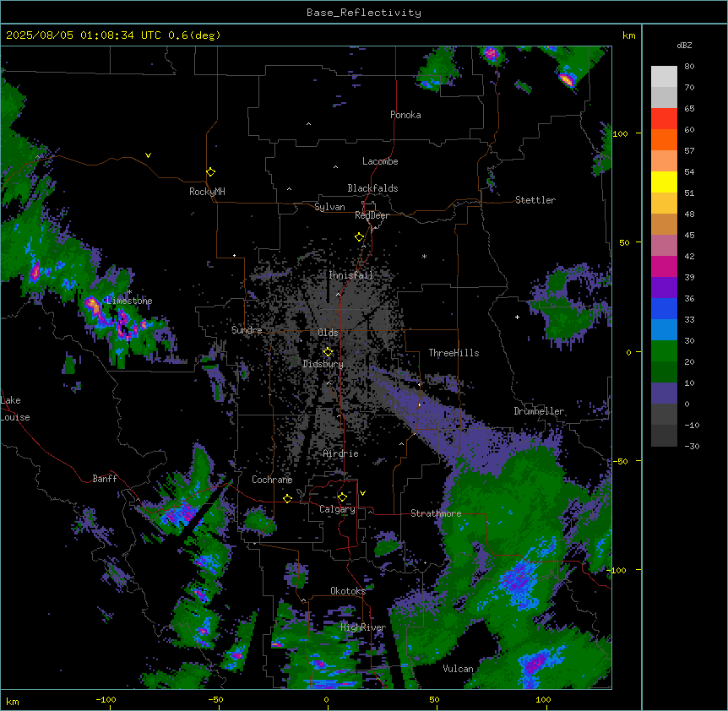Click the Stettler city label

(x=535, y=200)
